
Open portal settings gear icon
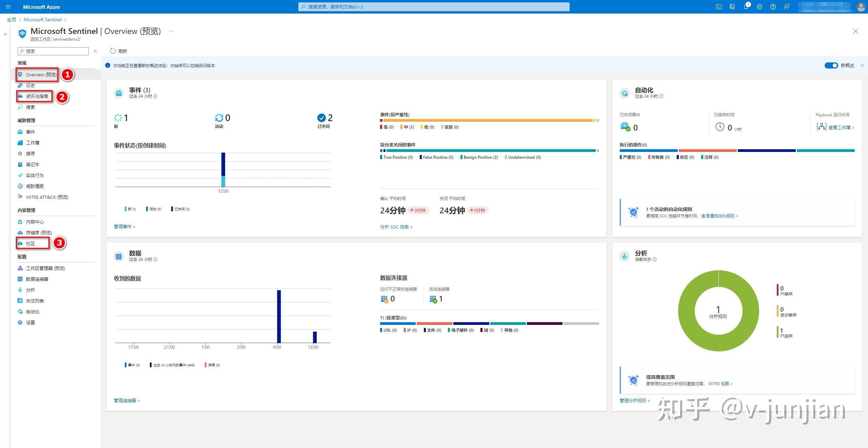click(x=759, y=7)
